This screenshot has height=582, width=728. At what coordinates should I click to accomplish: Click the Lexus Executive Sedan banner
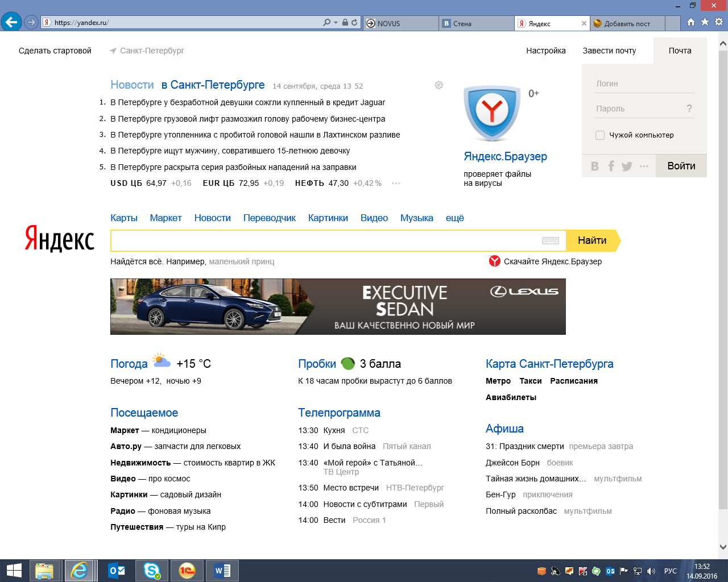[x=338, y=306]
